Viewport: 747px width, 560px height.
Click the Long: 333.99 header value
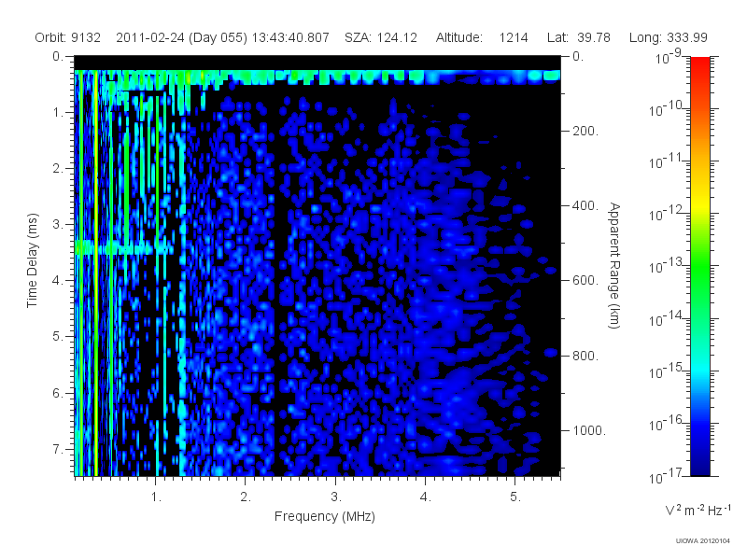pos(668,37)
